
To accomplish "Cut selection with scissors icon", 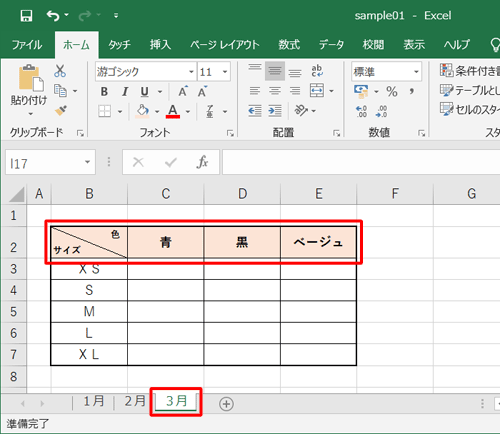I will pos(60,71).
